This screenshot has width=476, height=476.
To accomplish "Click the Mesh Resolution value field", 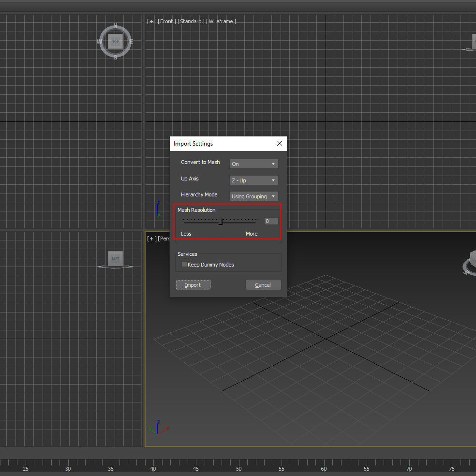I will click(x=271, y=221).
